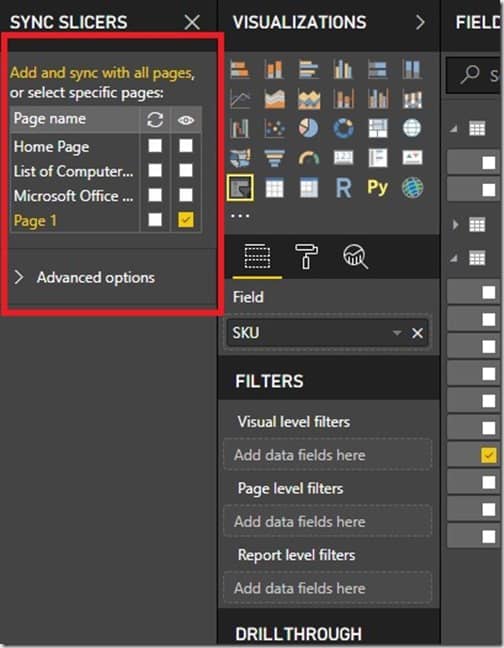Remove the SKU field with its X

point(417,333)
